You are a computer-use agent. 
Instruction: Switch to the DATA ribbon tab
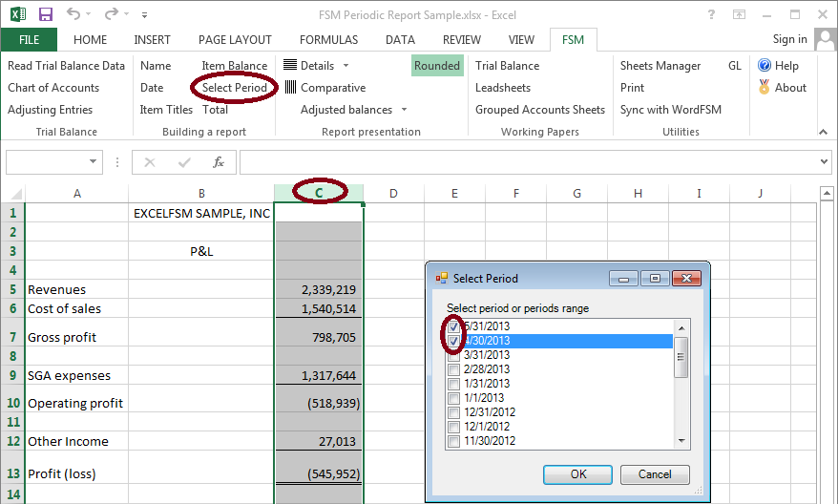(x=400, y=39)
